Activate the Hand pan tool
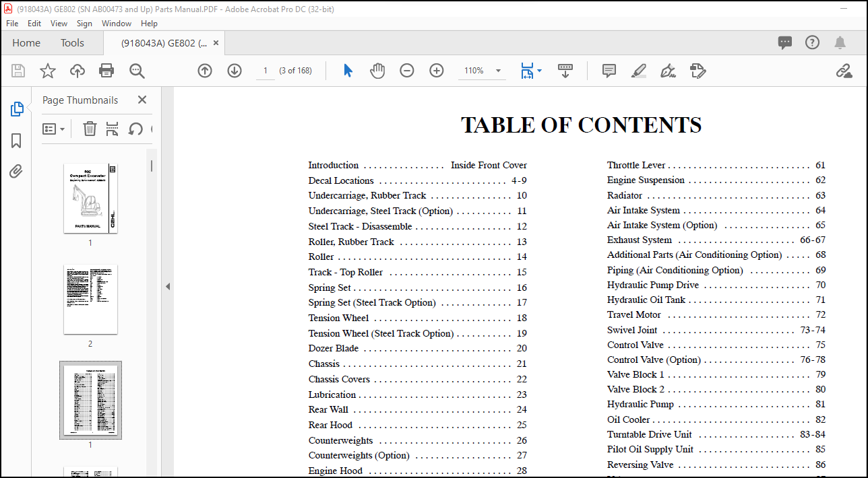 coord(377,71)
